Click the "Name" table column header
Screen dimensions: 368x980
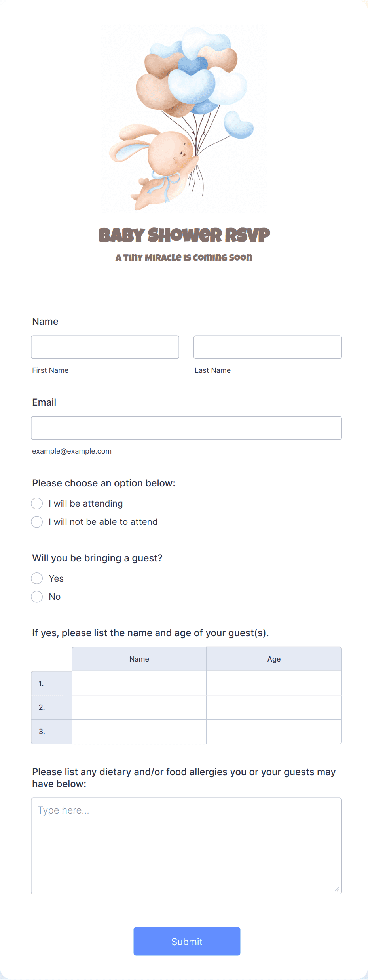[139, 659]
